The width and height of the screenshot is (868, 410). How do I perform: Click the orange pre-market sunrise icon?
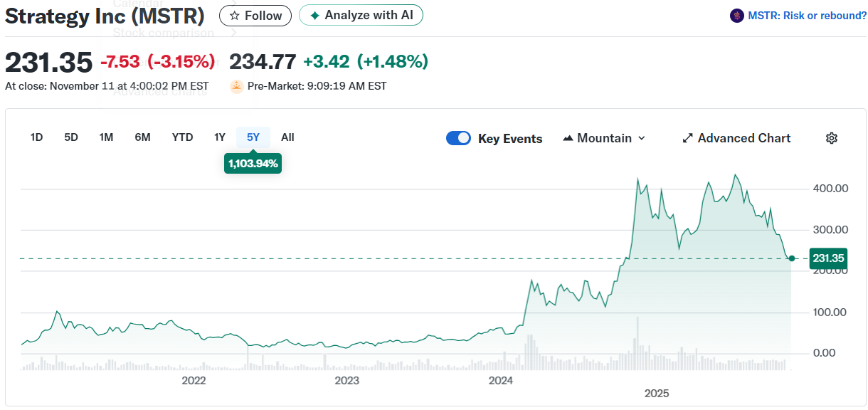236,86
